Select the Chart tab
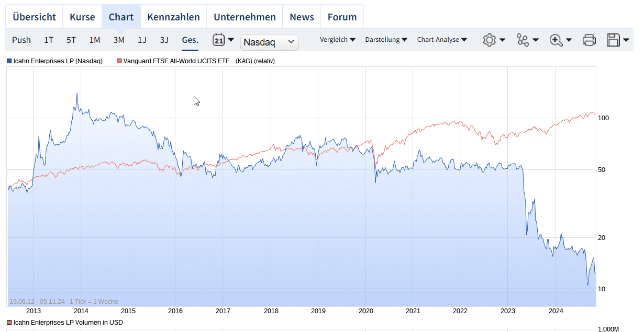This screenshot has height=332, width=644. point(121,17)
